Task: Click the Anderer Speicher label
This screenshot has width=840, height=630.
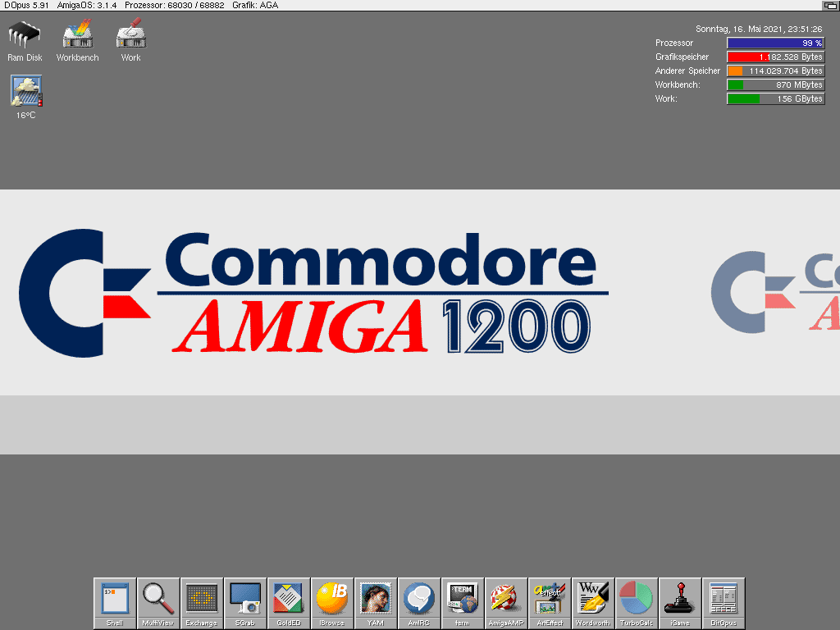Action: click(687, 71)
